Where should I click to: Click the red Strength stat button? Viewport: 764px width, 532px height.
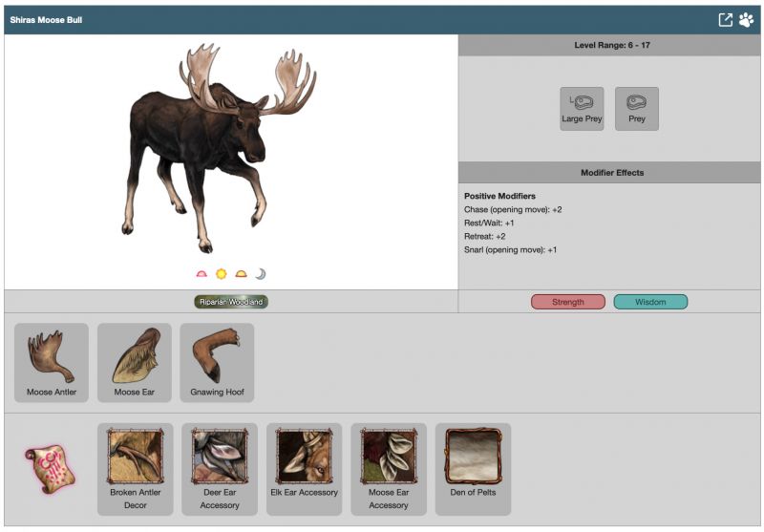[x=568, y=302]
